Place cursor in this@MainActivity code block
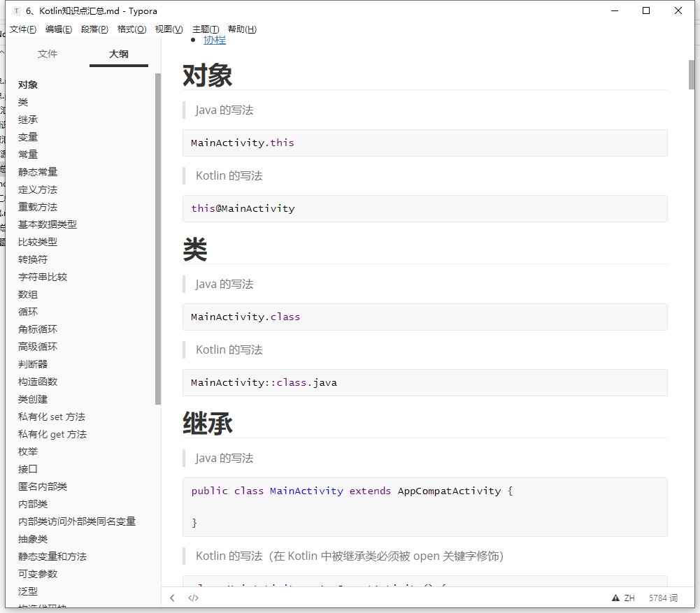The image size is (700, 613). coord(424,208)
